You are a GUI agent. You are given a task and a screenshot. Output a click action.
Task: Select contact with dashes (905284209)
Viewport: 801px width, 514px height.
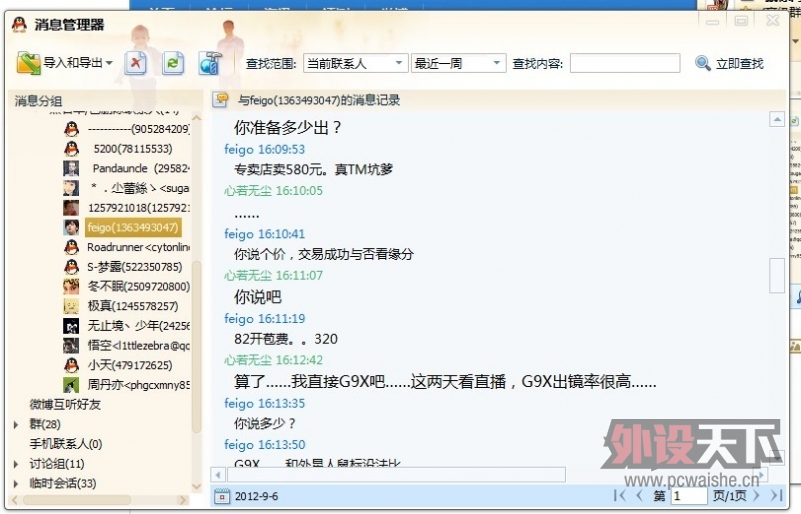click(138, 129)
